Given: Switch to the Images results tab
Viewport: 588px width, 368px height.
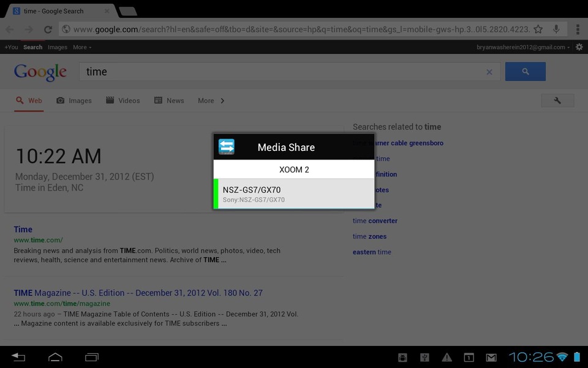Looking at the screenshot, I should point(74,101).
